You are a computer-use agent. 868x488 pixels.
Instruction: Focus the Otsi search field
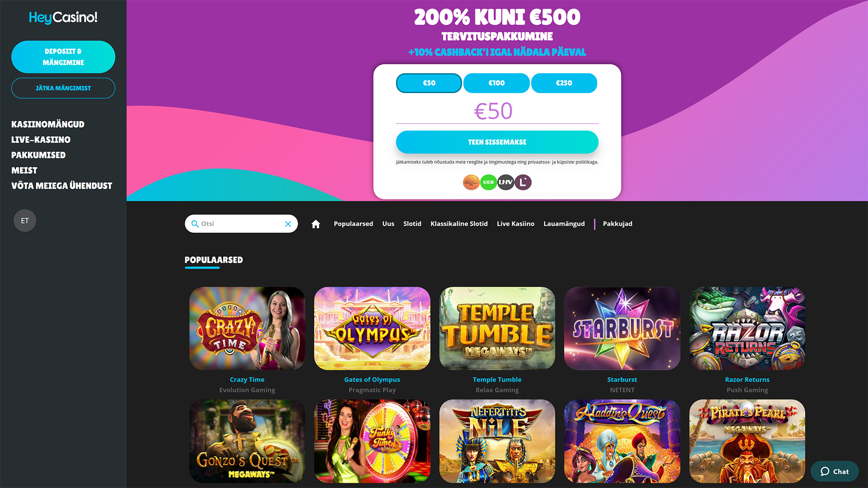(241, 224)
